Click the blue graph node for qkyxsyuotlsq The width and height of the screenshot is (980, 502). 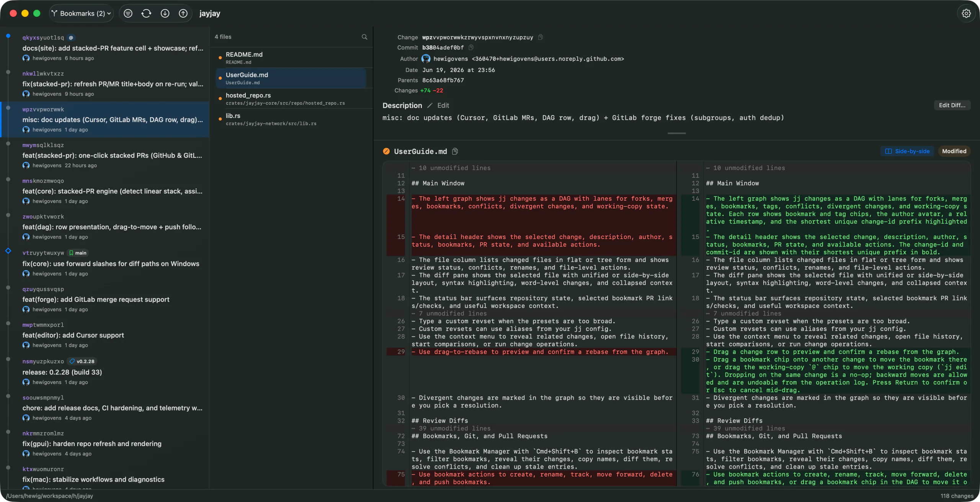8,36
